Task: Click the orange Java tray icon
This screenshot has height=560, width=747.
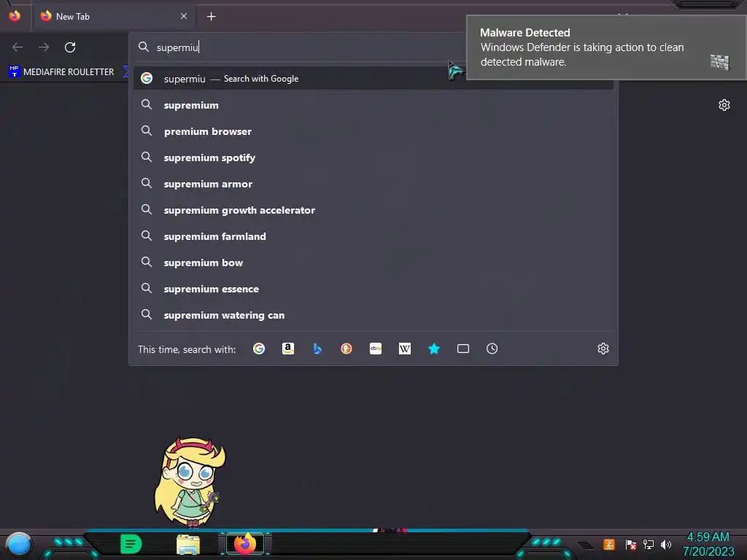Action: [x=609, y=544]
